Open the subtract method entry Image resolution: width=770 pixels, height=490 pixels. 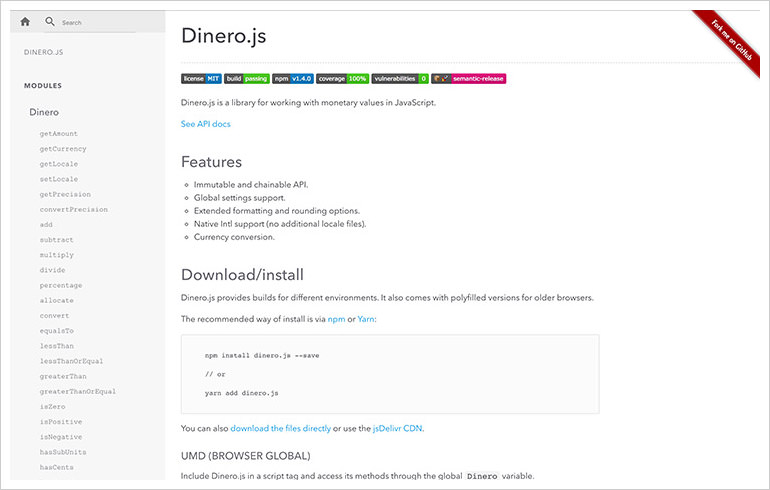pyautogui.click(x=56, y=240)
